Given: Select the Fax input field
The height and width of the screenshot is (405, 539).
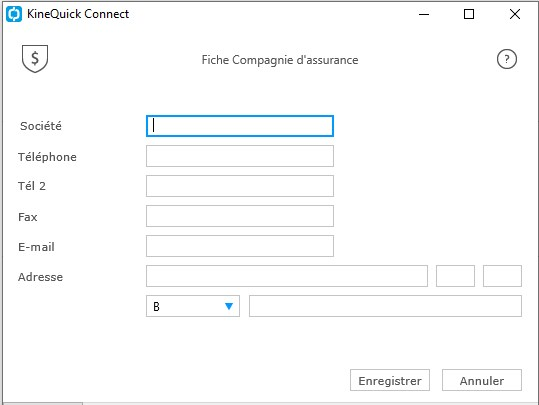Looking at the screenshot, I should pyautogui.click(x=240, y=216).
